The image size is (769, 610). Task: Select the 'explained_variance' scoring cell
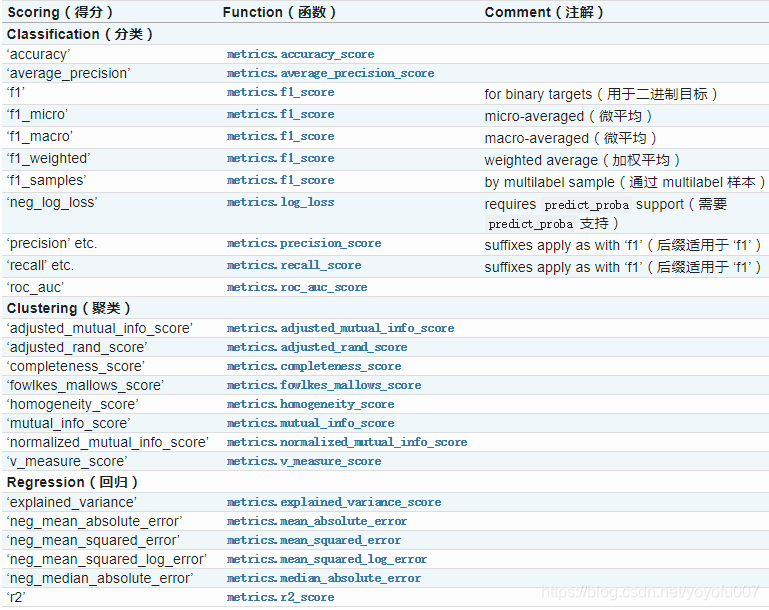pyautogui.click(x=72, y=503)
